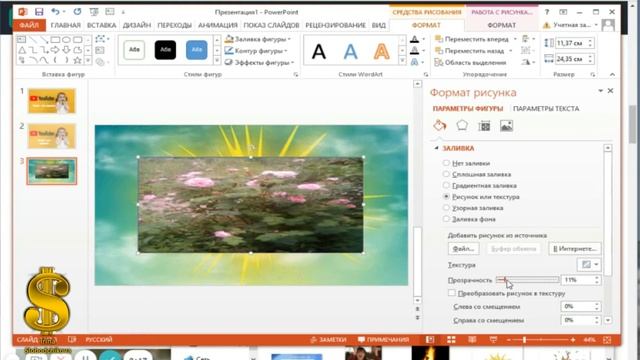This screenshot has height=360, width=640.
Task: Open the Format pane options dropdown arrow
Action: click(600, 91)
